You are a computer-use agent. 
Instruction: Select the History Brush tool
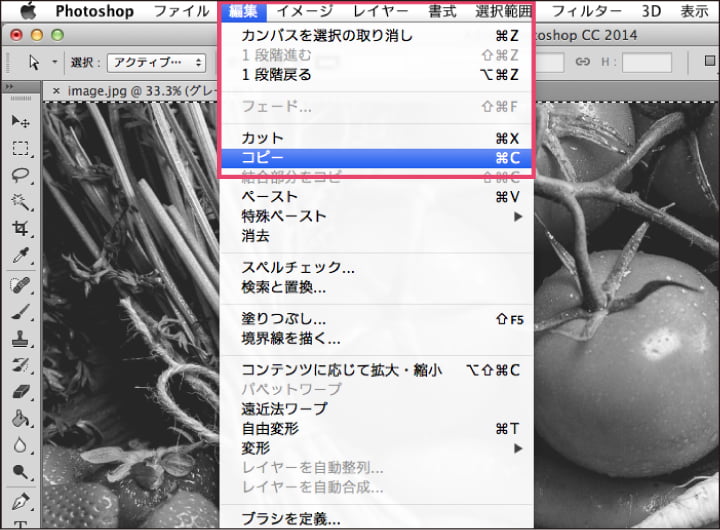click(x=20, y=366)
